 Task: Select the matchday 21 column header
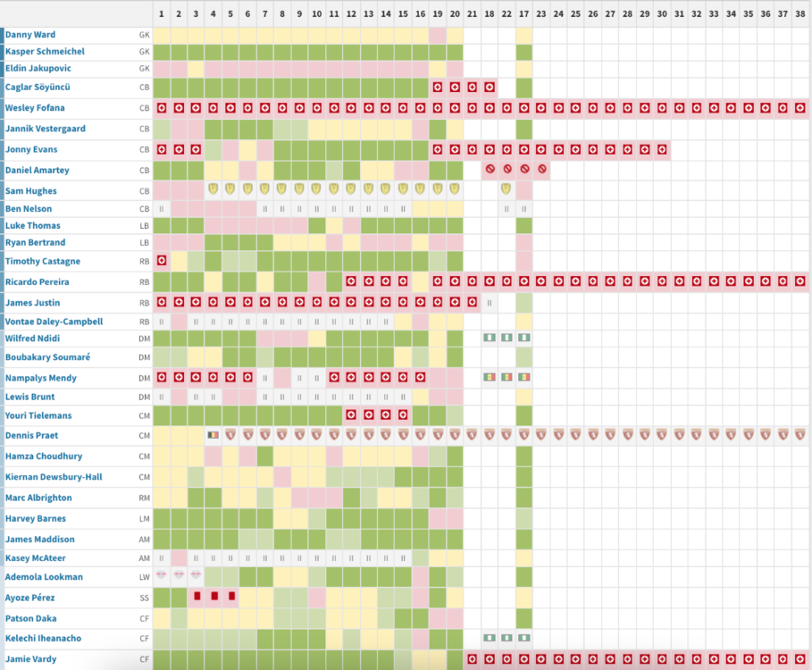coord(472,14)
